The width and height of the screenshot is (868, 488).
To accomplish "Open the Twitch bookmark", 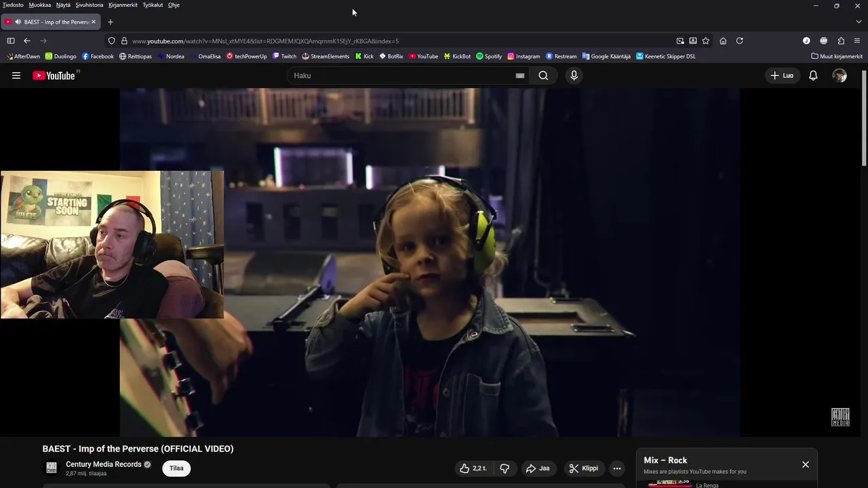I will (x=284, y=56).
